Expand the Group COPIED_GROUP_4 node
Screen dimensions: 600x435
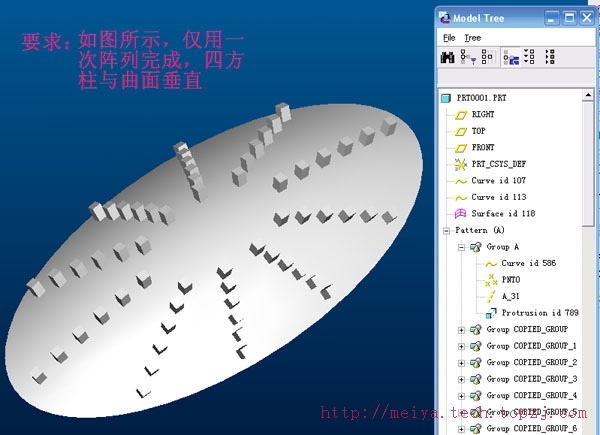[x=461, y=396]
